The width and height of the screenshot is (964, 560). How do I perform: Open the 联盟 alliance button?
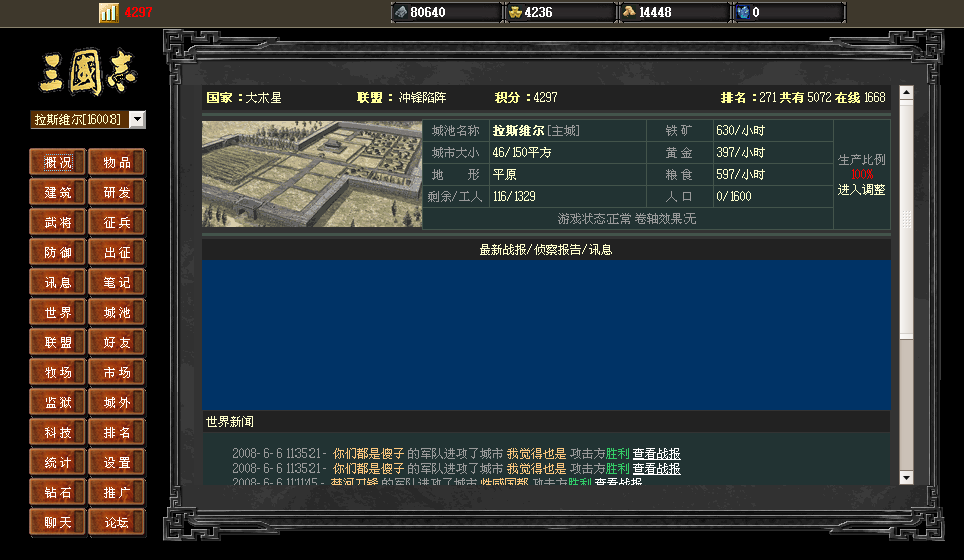tap(57, 342)
